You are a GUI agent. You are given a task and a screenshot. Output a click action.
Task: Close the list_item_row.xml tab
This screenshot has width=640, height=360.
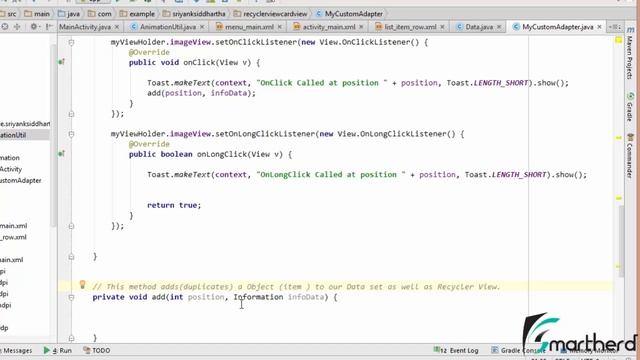(442, 27)
